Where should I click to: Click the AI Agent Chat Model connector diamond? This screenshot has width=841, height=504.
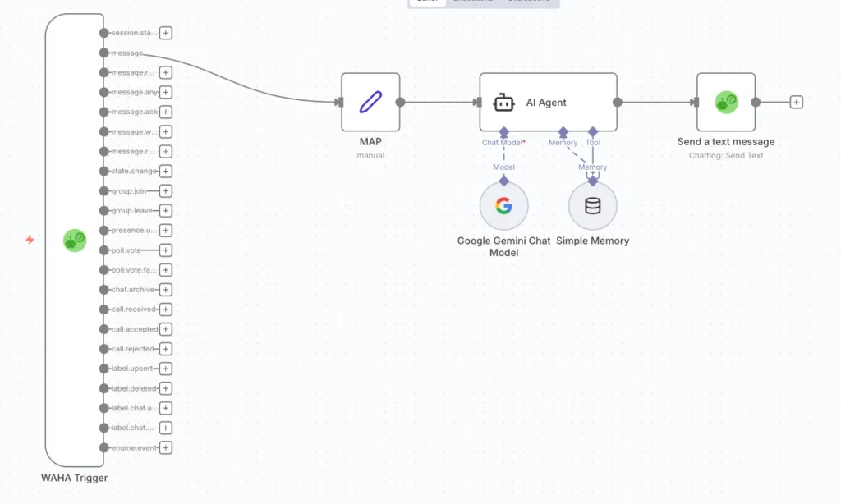click(x=503, y=131)
